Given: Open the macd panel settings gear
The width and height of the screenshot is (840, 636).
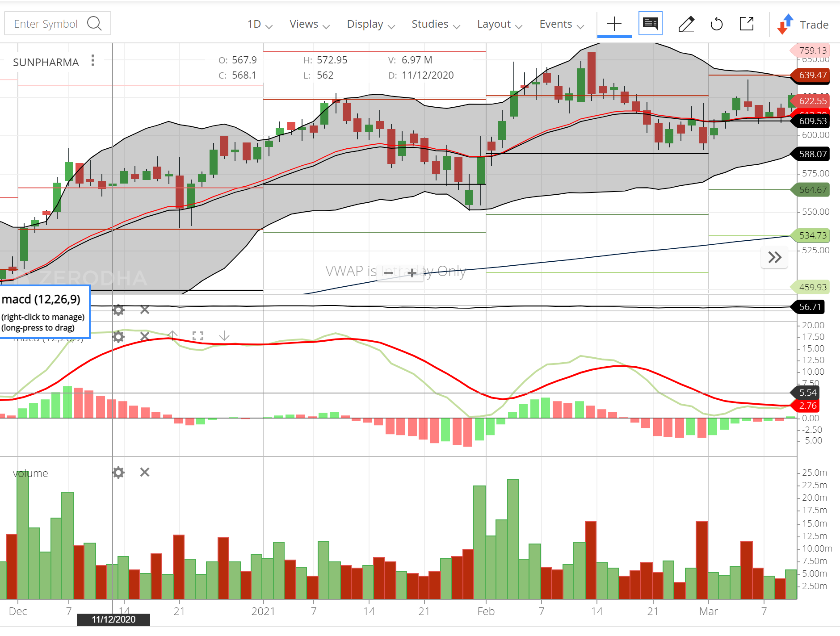Looking at the screenshot, I should pyautogui.click(x=118, y=336).
